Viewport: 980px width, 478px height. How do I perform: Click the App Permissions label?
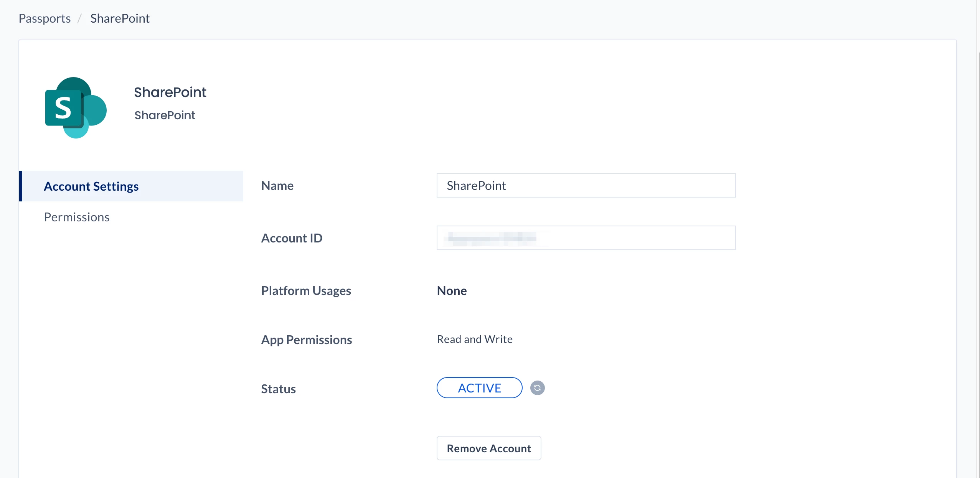pyautogui.click(x=306, y=340)
